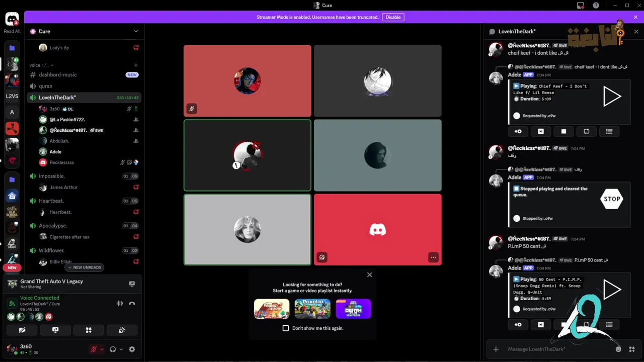Jump to NEW UNREADS pill
This screenshot has width=644, height=362.
point(85,267)
